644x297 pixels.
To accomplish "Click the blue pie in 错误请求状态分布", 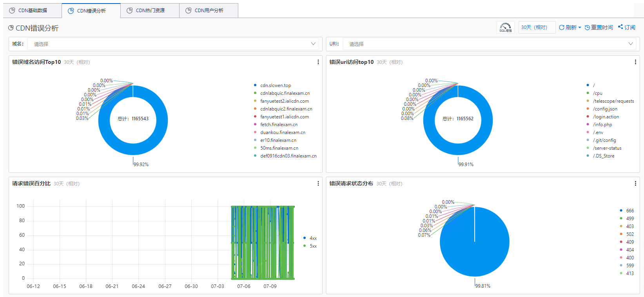I will (x=475, y=242).
